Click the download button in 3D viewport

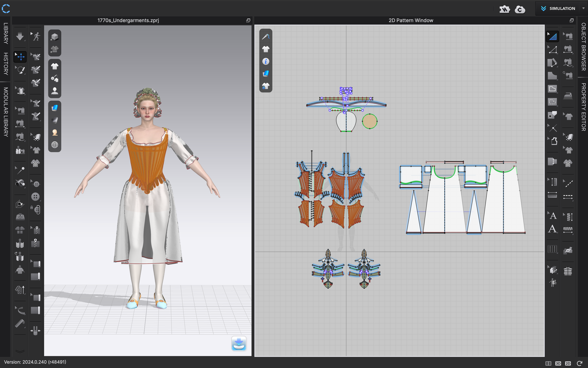pyautogui.click(x=239, y=344)
